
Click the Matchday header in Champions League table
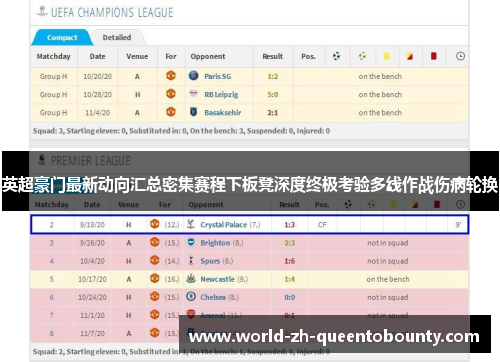coord(53,56)
